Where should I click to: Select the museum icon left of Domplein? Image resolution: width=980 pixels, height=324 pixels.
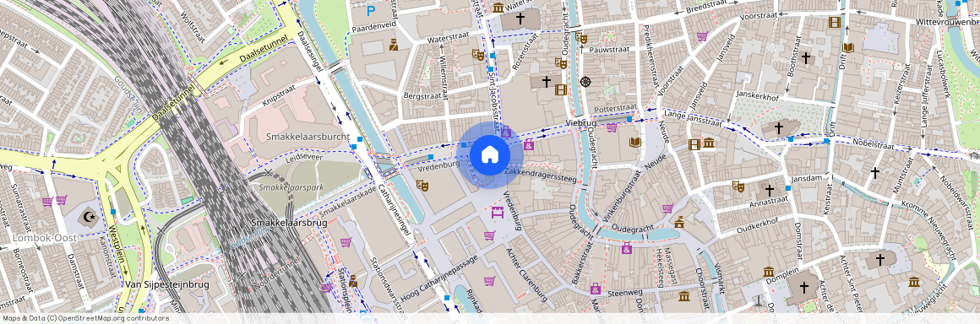(x=769, y=273)
